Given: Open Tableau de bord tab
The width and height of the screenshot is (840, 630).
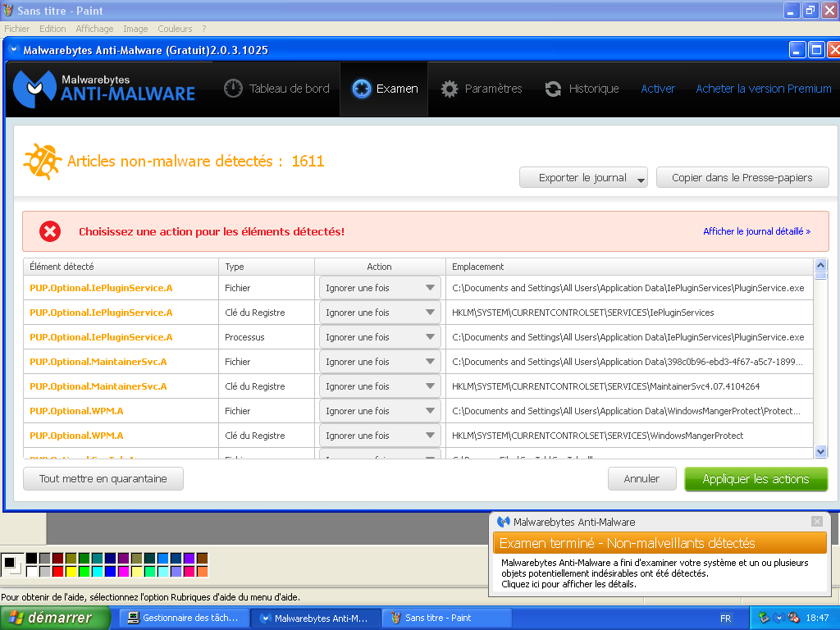Looking at the screenshot, I should pos(276,89).
